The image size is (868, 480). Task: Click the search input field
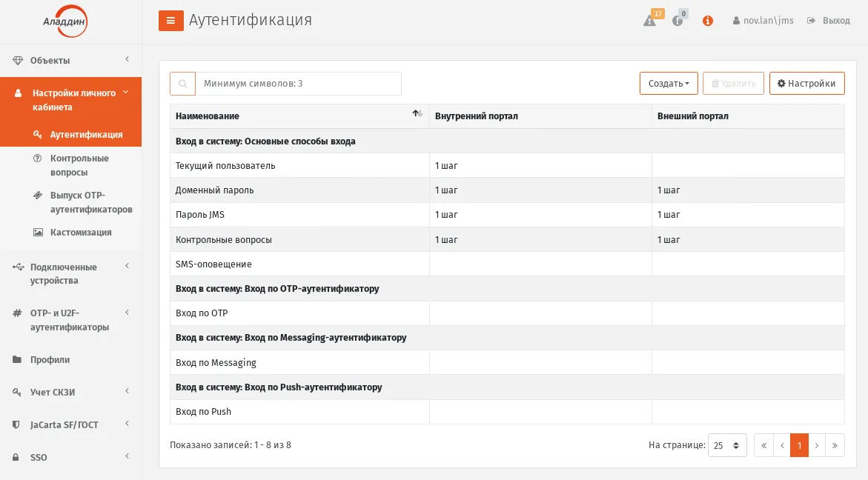coord(299,84)
